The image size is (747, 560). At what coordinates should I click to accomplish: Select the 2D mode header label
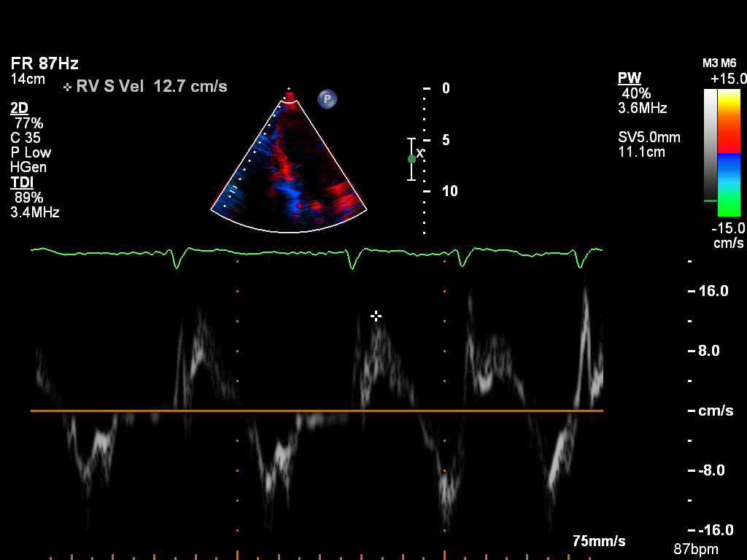[19, 109]
